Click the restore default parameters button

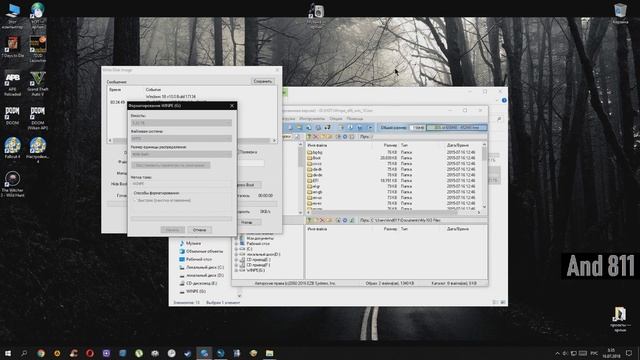point(171,165)
